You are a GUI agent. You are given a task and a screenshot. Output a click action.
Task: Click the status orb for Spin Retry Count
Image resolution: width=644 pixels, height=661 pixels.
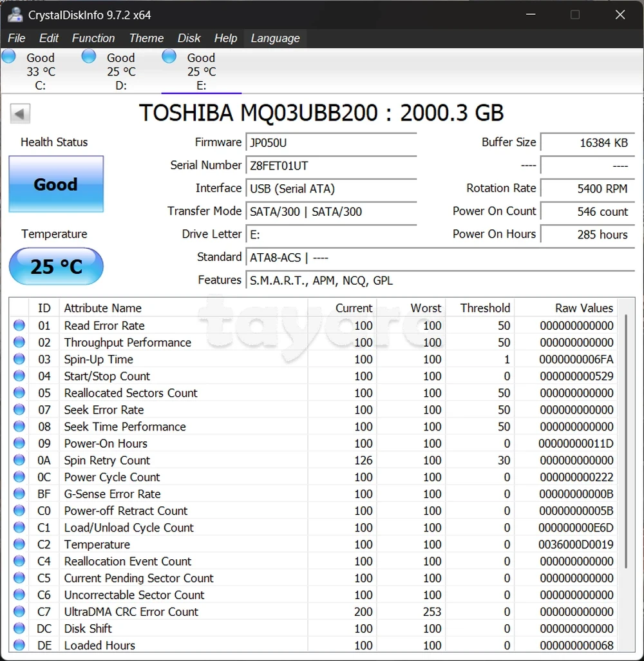19,460
